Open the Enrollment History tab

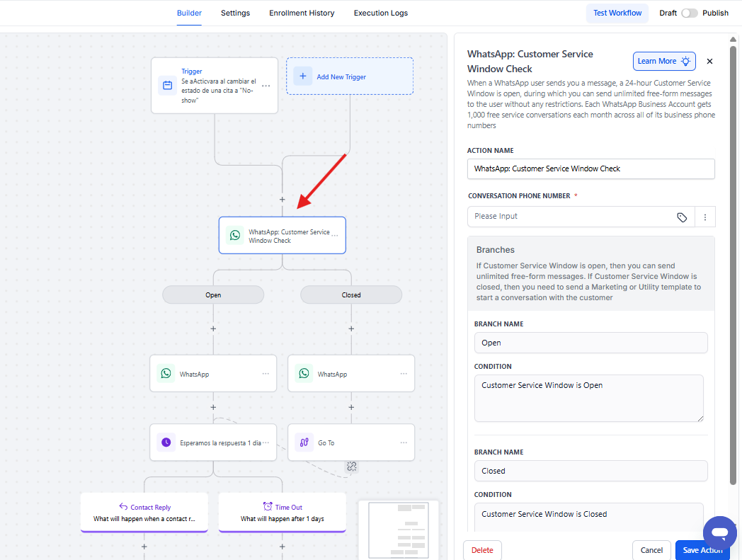[x=302, y=13]
